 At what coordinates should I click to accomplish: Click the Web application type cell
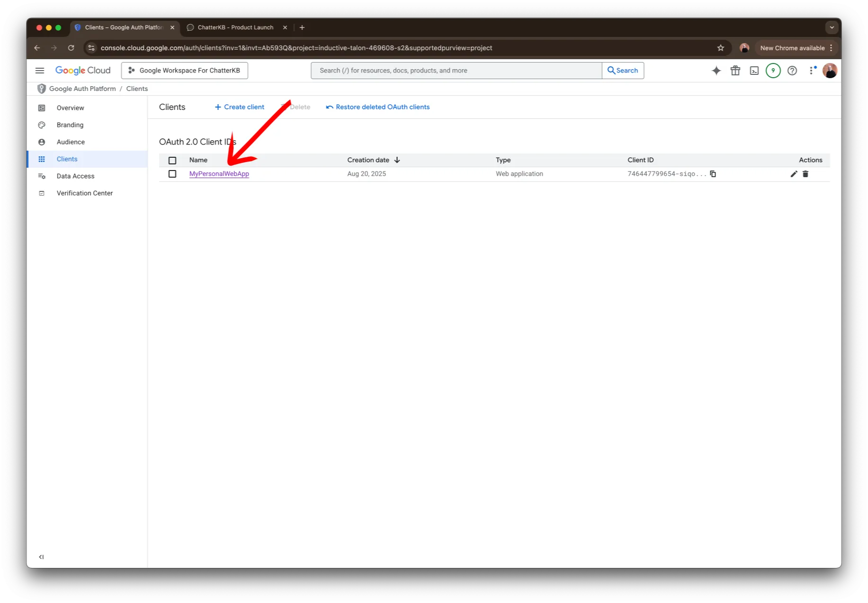coord(519,174)
